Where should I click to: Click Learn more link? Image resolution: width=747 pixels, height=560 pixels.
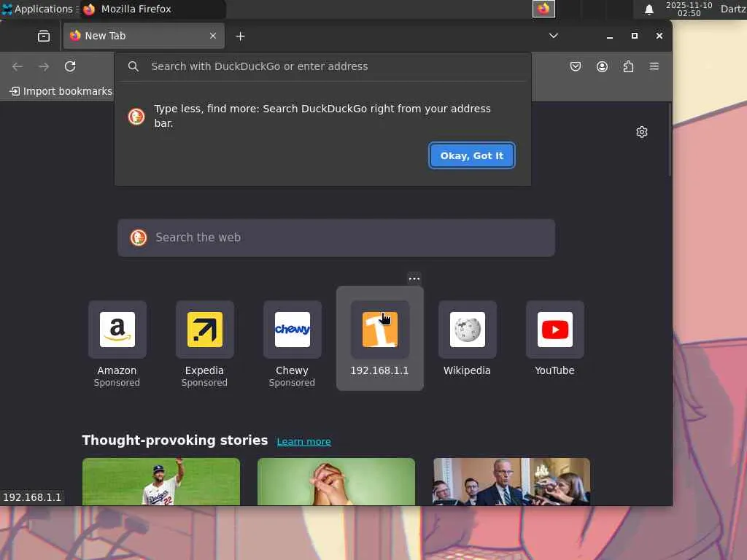[x=304, y=441]
